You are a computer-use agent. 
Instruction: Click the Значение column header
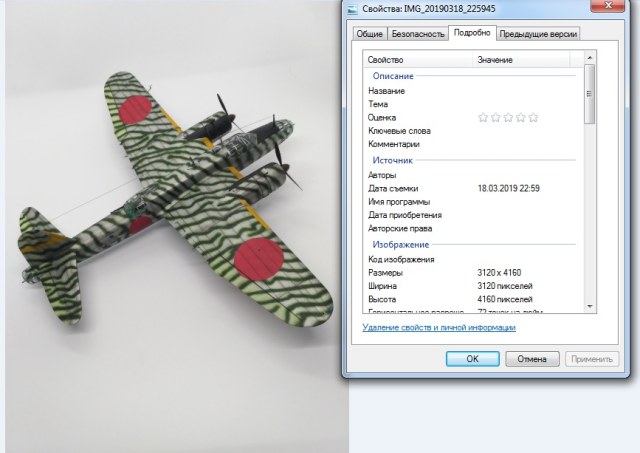[521, 60]
